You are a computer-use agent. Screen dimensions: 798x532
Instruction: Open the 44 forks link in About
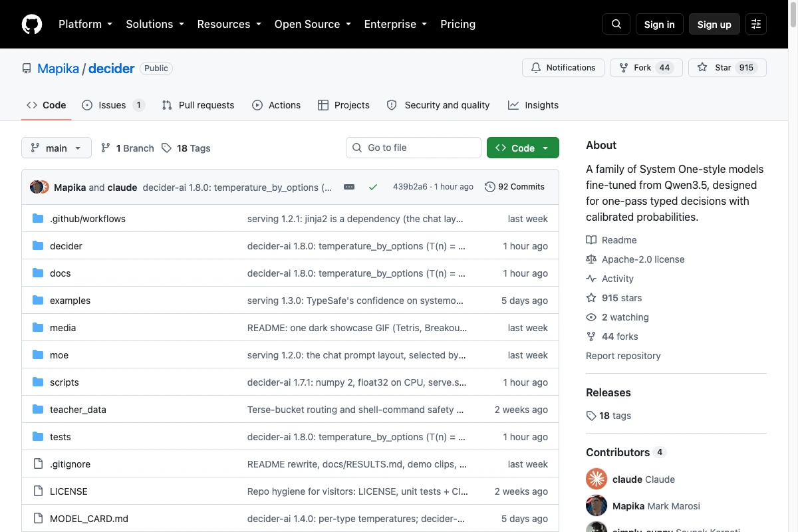tap(612, 336)
